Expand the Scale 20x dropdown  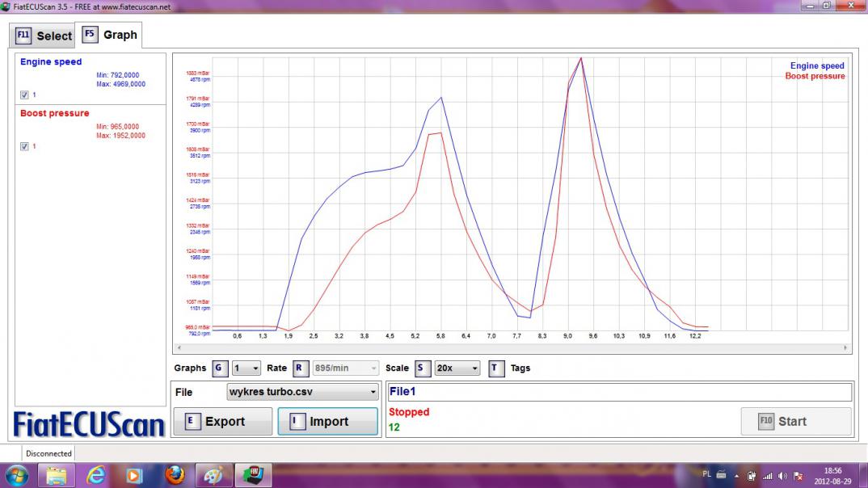point(457,368)
